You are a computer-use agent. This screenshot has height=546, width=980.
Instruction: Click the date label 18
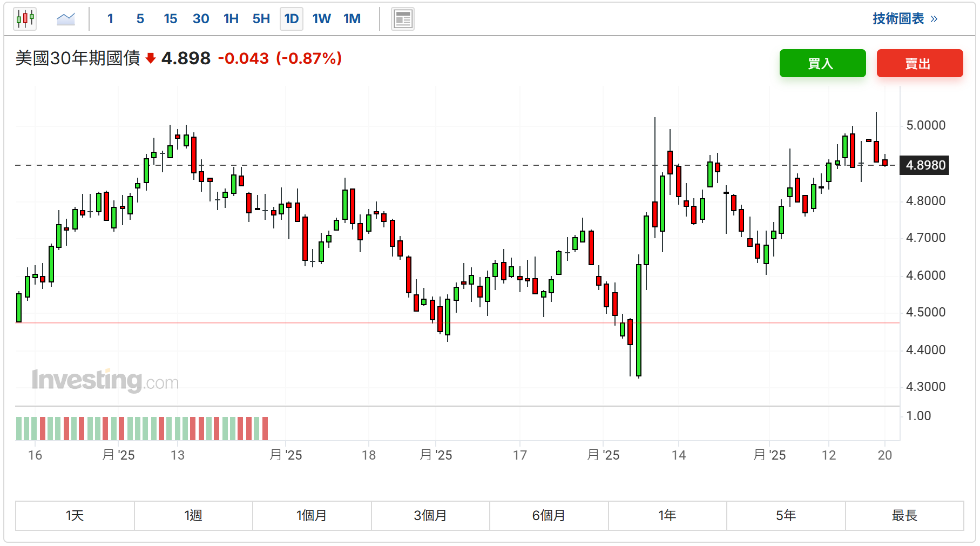click(x=369, y=455)
